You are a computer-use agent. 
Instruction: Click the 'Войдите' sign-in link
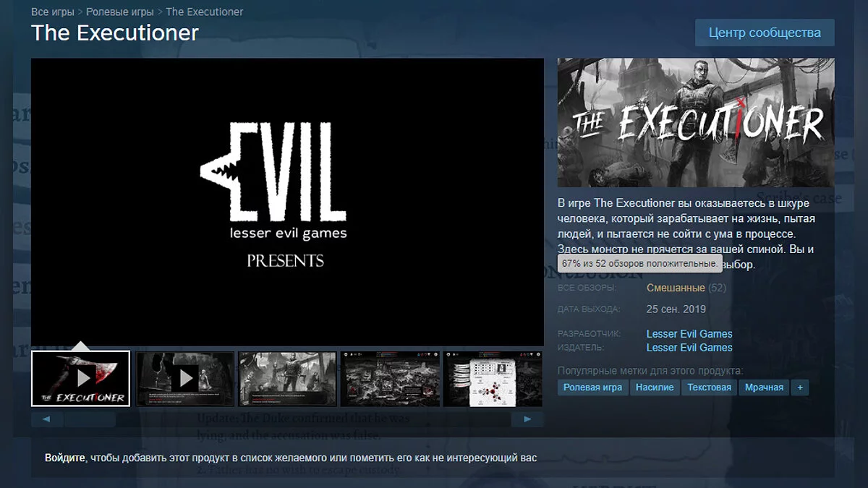[65, 458]
